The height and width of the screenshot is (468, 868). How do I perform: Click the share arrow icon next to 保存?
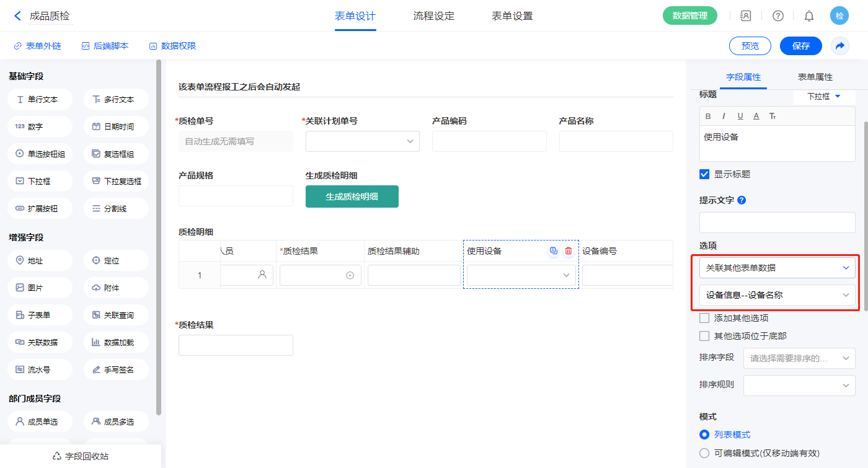coord(840,46)
